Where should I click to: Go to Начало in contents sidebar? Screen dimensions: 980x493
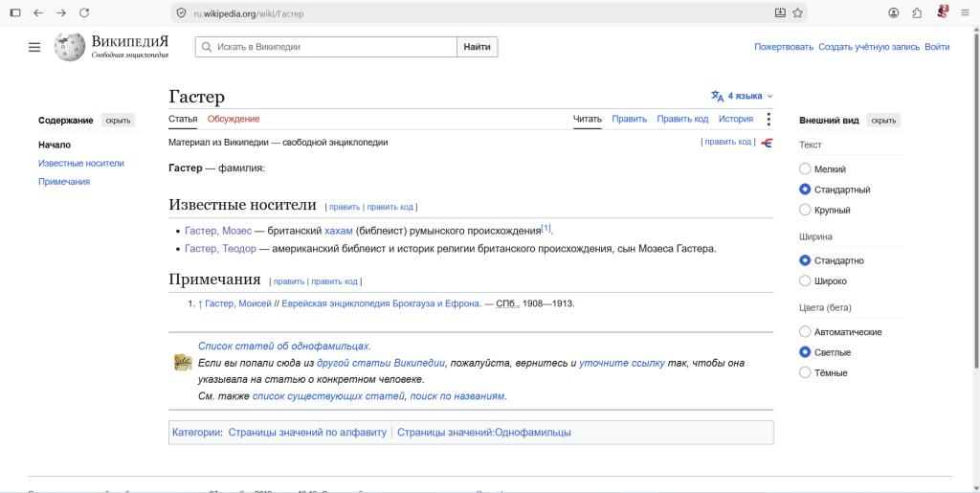point(55,145)
